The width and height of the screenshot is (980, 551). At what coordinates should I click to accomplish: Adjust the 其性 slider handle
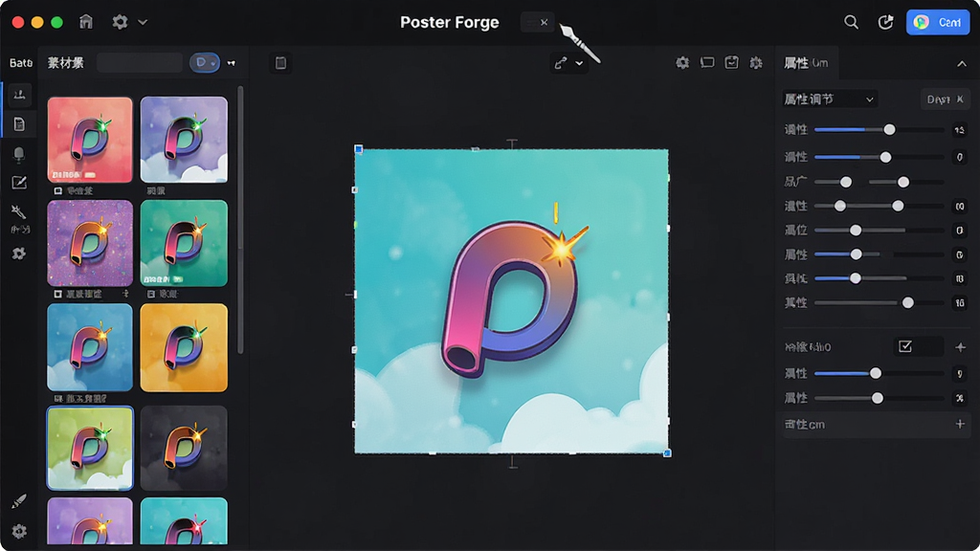(907, 303)
